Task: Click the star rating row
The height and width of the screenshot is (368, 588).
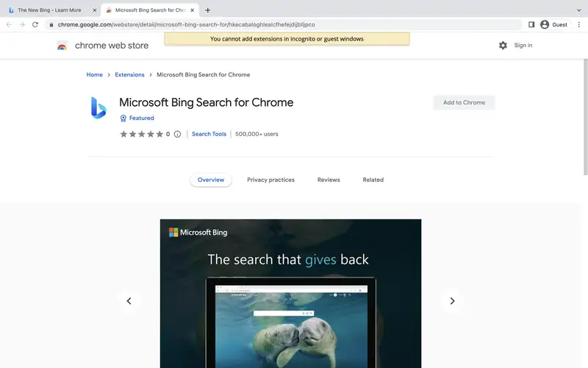Action: point(141,134)
